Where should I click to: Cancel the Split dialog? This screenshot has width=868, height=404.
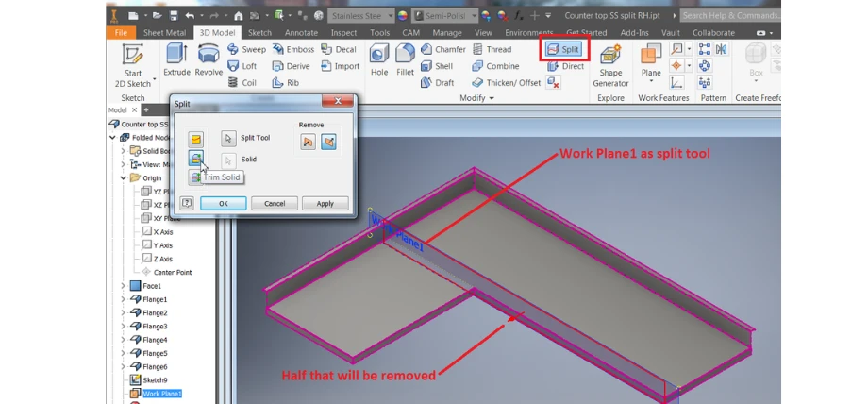[275, 203]
